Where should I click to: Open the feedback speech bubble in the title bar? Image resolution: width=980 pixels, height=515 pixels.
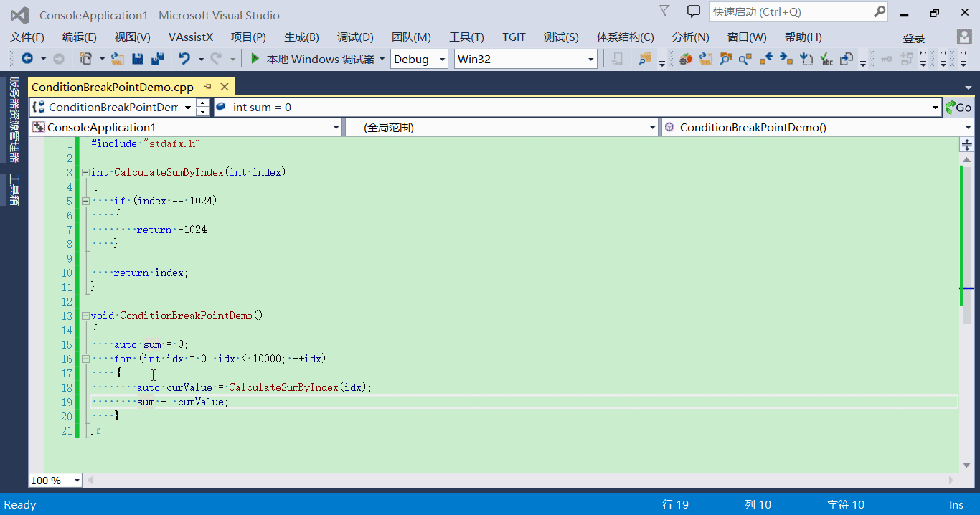click(692, 11)
